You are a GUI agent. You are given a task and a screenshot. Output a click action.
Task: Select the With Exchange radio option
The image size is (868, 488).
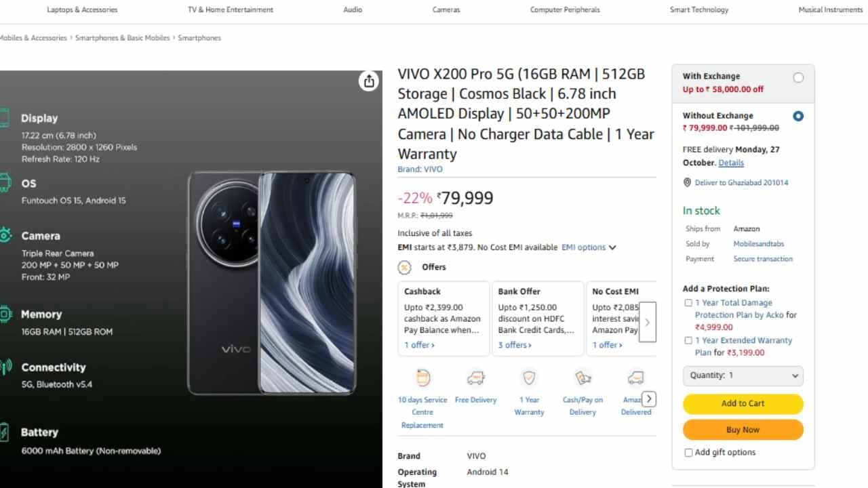pos(798,77)
